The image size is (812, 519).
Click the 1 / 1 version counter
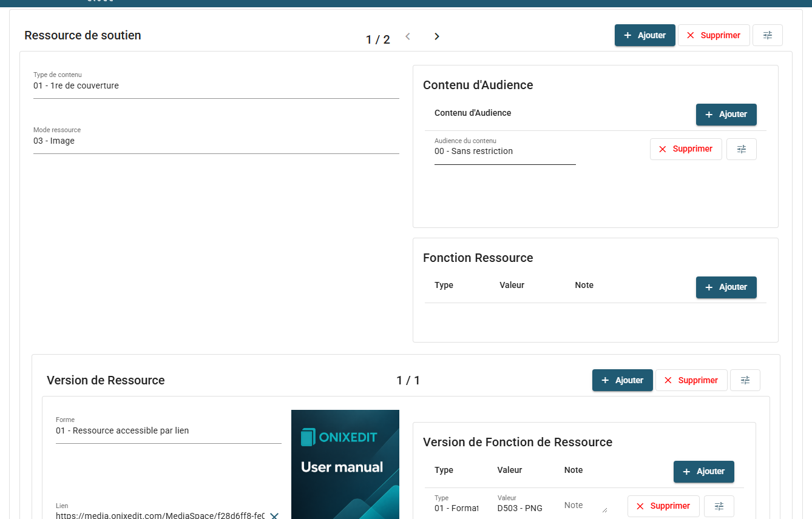point(408,380)
